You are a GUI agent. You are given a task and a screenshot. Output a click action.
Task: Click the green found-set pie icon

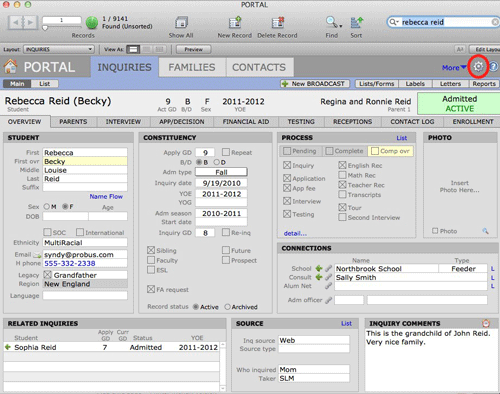tap(92, 23)
